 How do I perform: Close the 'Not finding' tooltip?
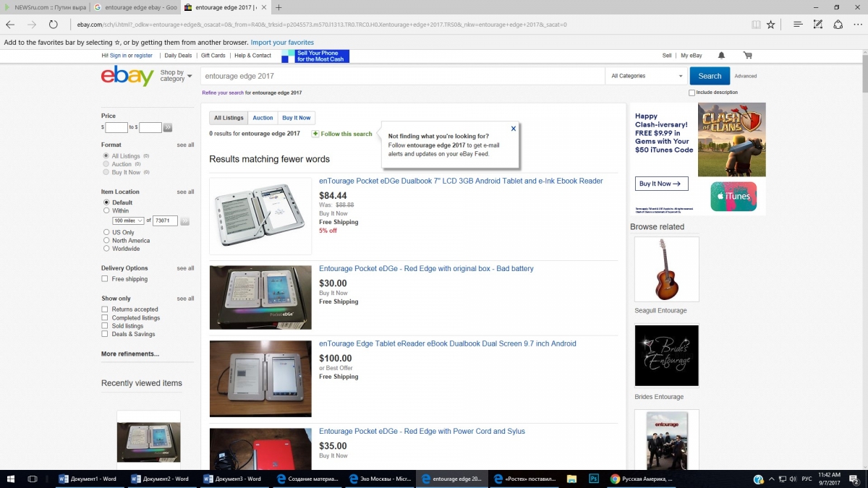pyautogui.click(x=514, y=129)
